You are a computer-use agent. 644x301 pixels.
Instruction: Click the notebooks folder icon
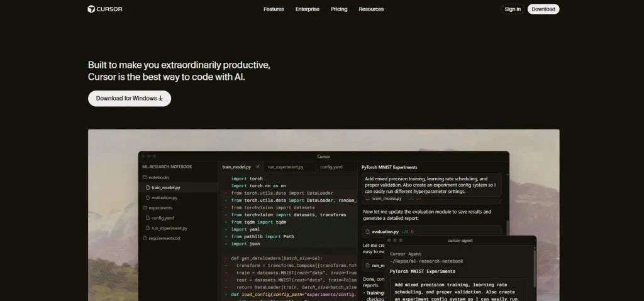pyautogui.click(x=145, y=177)
